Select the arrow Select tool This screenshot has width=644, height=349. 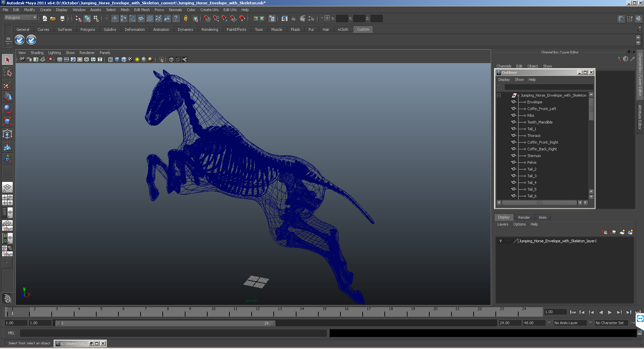click(7, 60)
